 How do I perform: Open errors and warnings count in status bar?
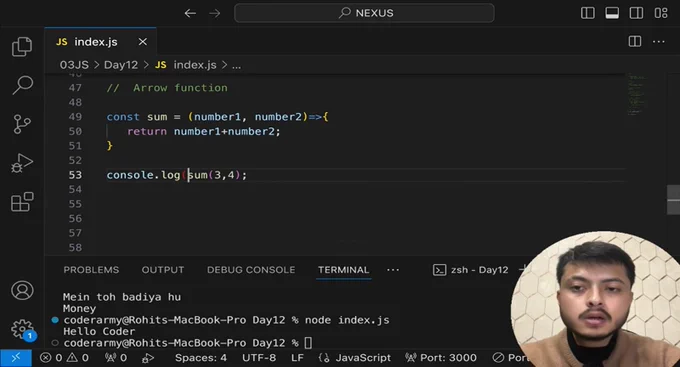pos(64,358)
